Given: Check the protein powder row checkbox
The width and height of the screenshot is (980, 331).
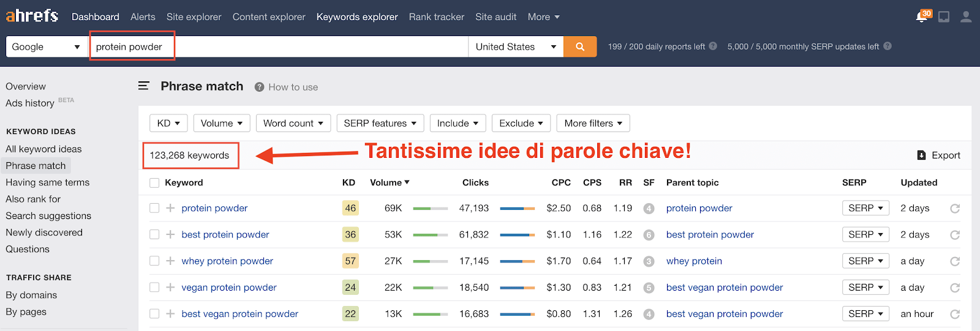Looking at the screenshot, I should (154, 208).
